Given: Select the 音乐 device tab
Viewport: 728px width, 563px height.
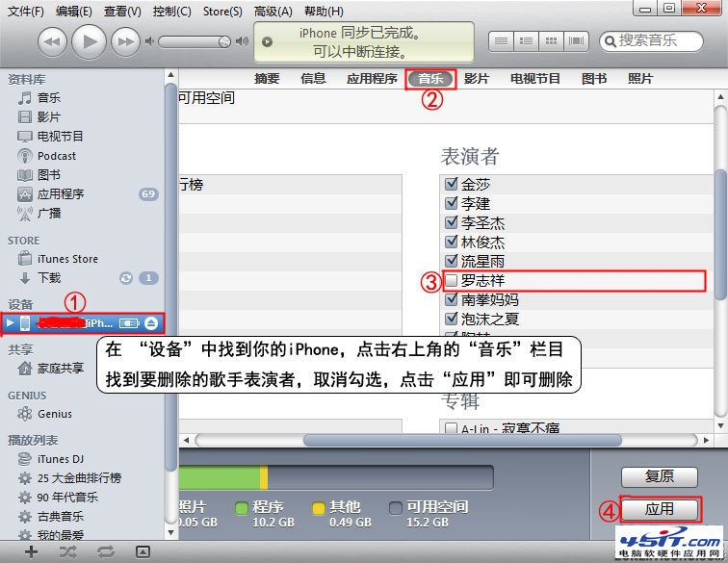Looking at the screenshot, I should coord(430,79).
